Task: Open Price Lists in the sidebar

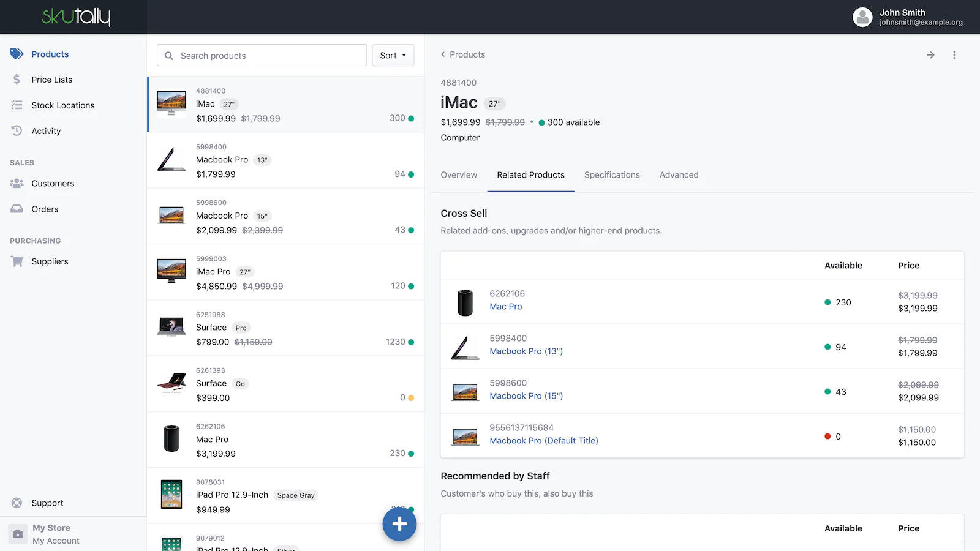Action: 52,80
